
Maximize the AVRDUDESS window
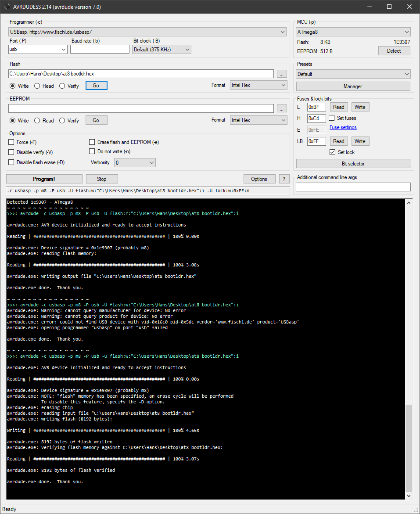(389, 7)
